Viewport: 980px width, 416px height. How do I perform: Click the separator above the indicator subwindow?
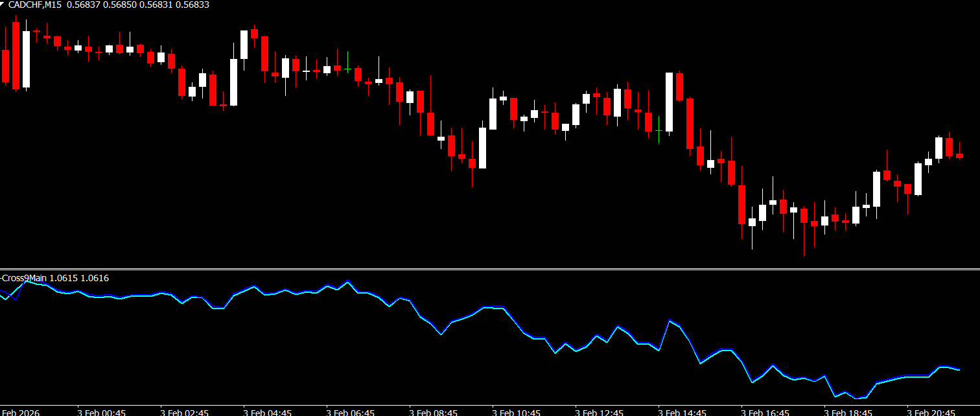pyautogui.click(x=490, y=269)
